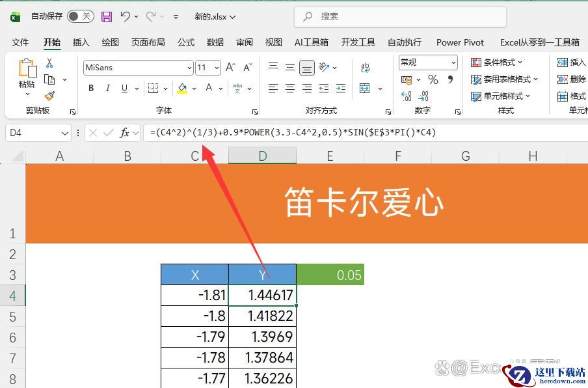The height and width of the screenshot is (388, 588).
Task: Expand the number format dropdown
Action: point(453,62)
